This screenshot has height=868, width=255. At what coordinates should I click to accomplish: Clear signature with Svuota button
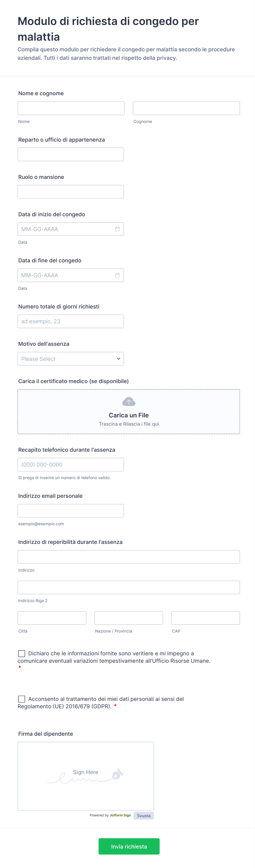pyautogui.click(x=143, y=815)
